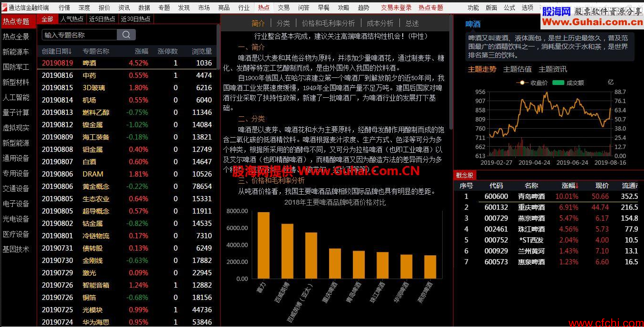Switch to 人气热点 tab
Viewport: 644px width, 327px height.
click(72, 19)
